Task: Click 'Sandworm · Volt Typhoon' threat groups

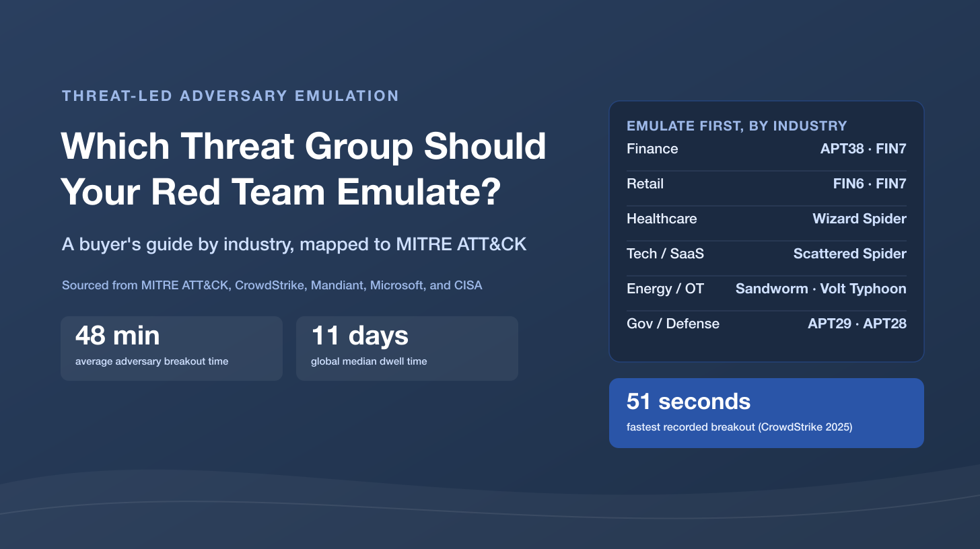Action: coord(821,289)
